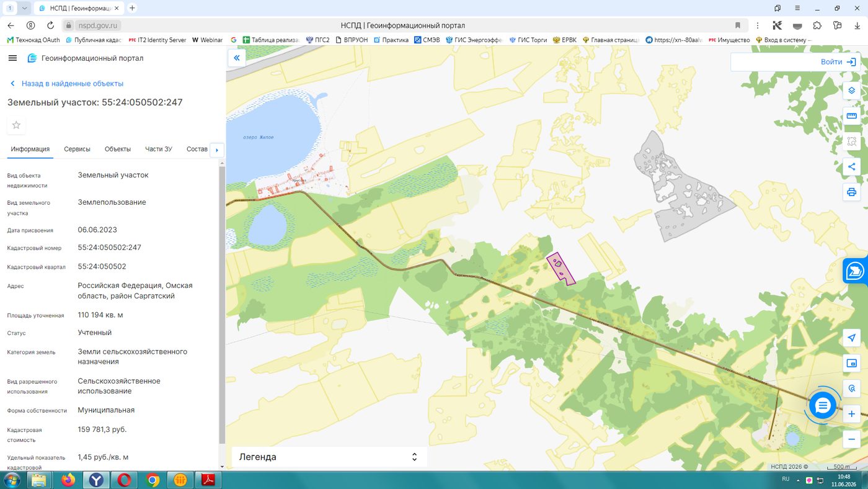This screenshot has height=489, width=868.
Task: Open the hamburger main menu
Action: [12, 58]
